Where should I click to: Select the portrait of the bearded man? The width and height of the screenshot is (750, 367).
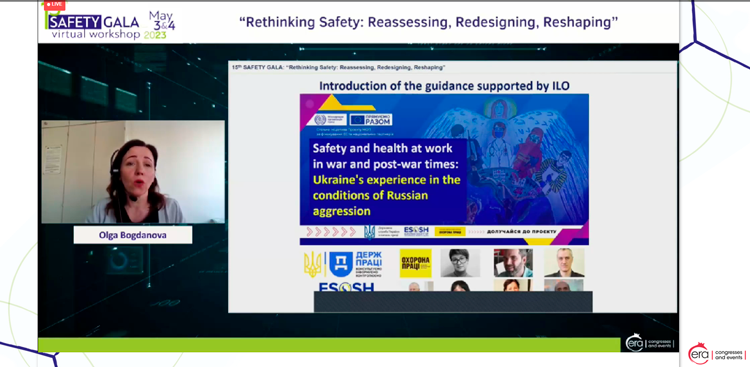(513, 263)
